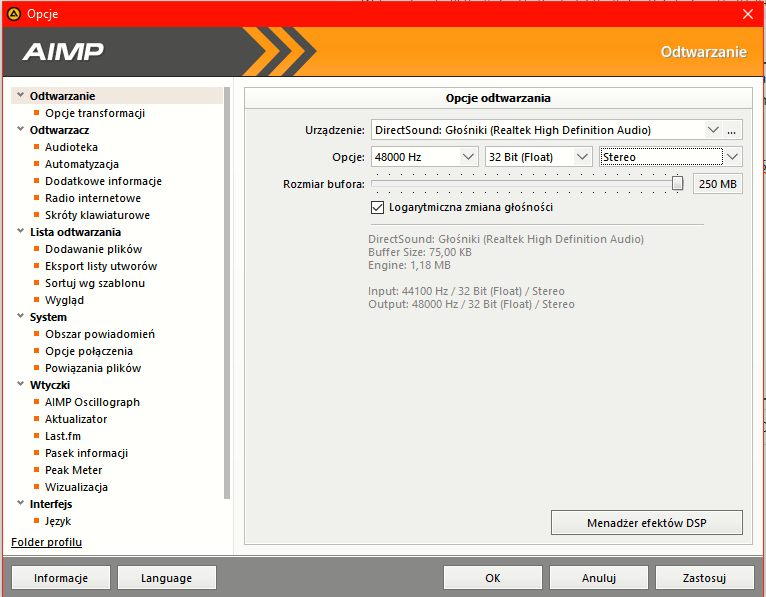Select the Wizualizacja plugin item
This screenshot has height=597, width=766.
click(x=76, y=488)
